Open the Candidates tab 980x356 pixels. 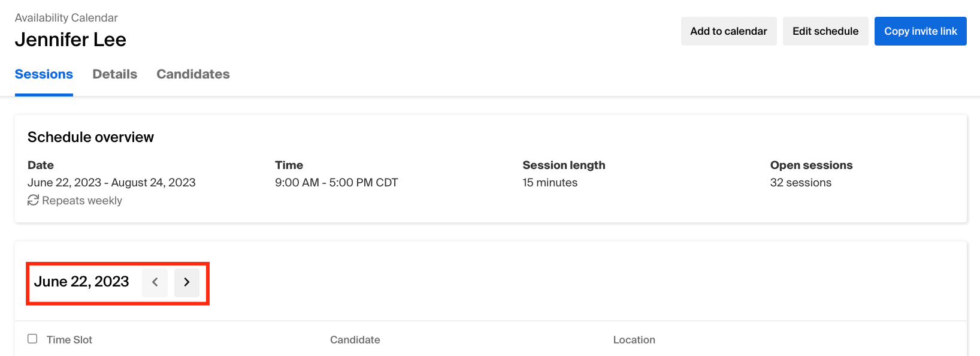point(193,74)
